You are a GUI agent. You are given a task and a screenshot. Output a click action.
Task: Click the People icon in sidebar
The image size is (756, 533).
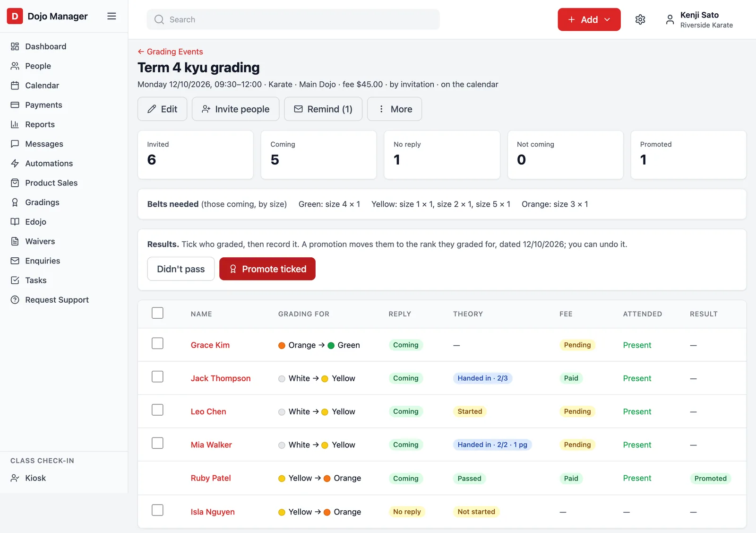pyautogui.click(x=15, y=66)
